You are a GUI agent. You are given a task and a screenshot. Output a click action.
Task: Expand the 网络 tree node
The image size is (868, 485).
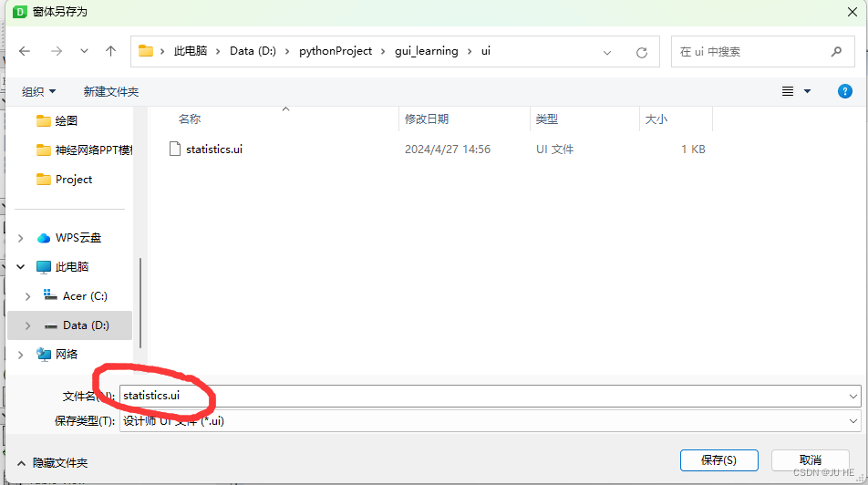20,355
